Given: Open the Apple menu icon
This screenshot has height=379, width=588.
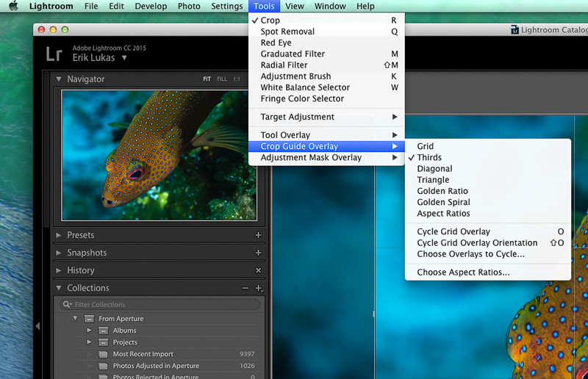Looking at the screenshot, I should [12, 7].
